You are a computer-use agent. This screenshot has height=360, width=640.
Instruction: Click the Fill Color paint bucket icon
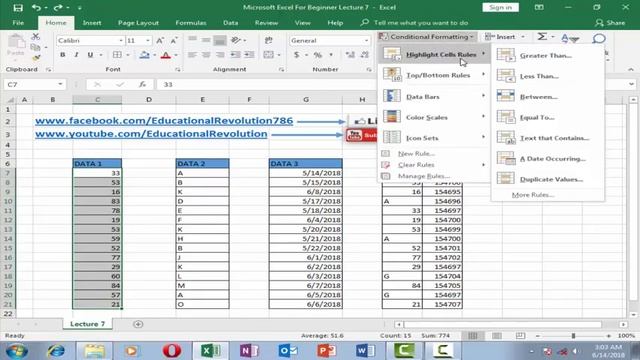pos(144,55)
